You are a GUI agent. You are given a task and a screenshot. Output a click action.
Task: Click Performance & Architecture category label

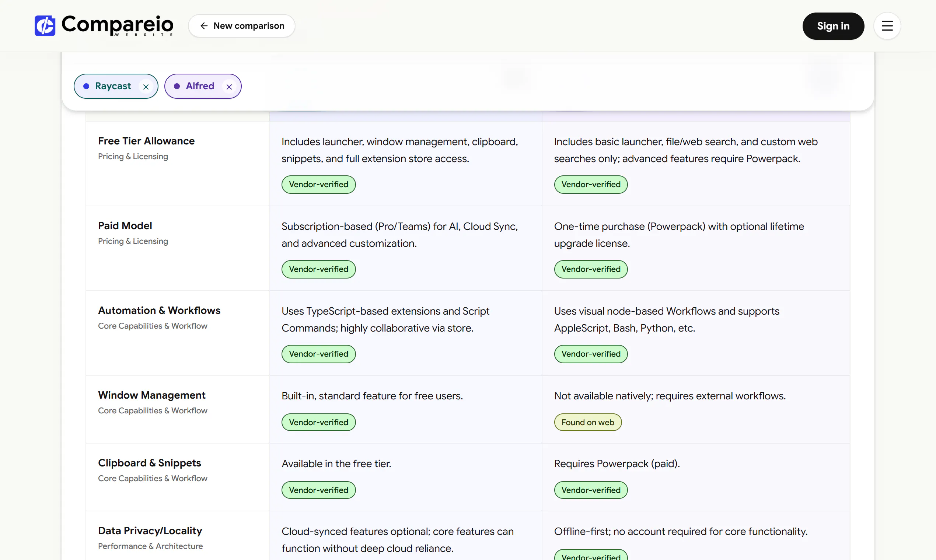point(150,546)
